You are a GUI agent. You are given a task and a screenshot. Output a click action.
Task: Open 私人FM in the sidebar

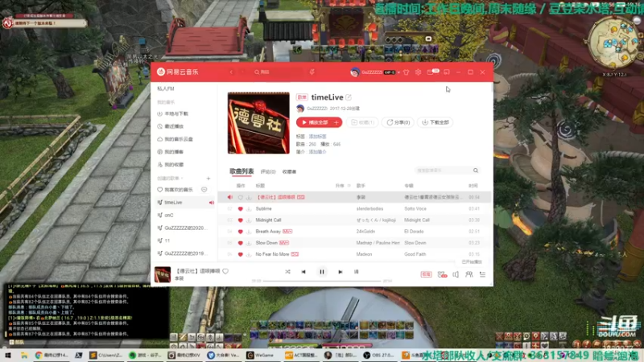(166, 88)
